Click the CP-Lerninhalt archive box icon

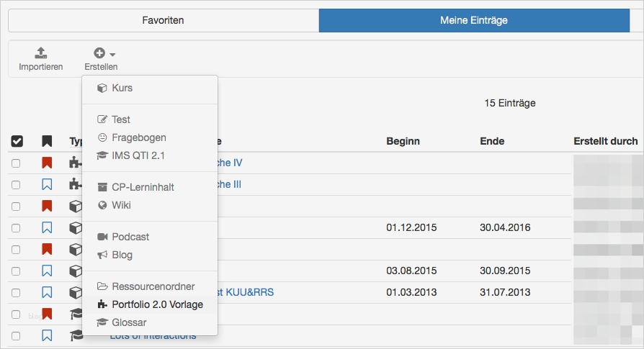[x=102, y=187]
